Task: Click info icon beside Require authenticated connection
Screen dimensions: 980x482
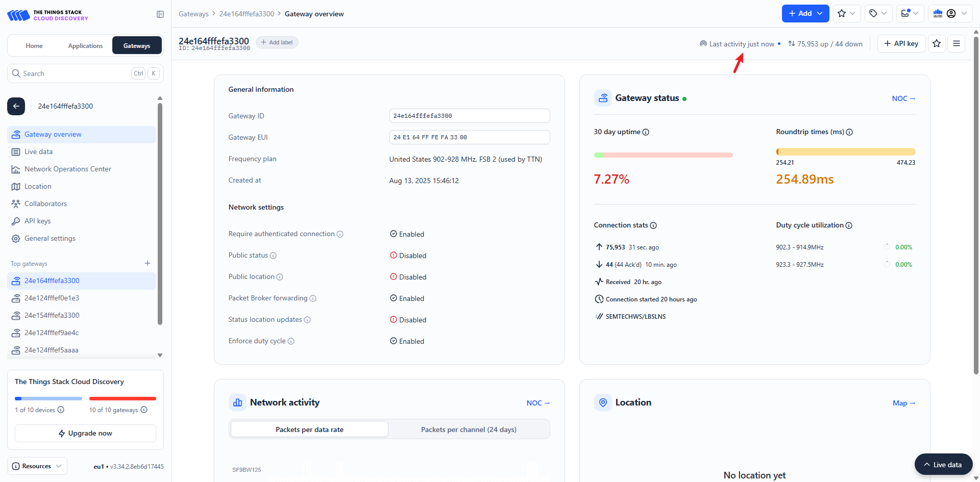Action: pos(340,234)
